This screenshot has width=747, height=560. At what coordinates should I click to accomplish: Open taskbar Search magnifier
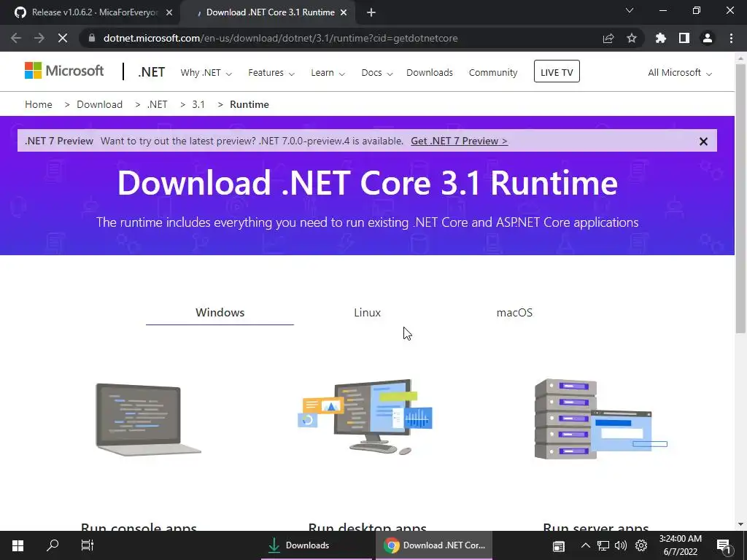pyautogui.click(x=53, y=545)
